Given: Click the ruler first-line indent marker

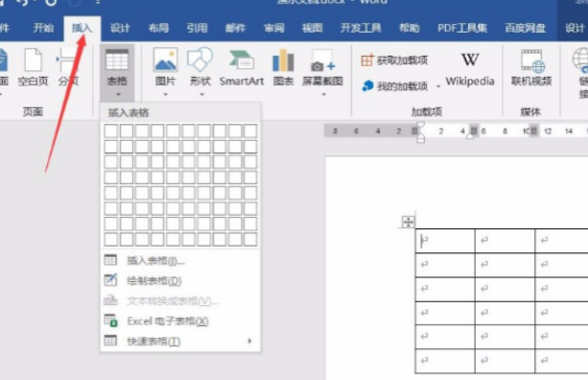Looking at the screenshot, I should click(x=421, y=126).
